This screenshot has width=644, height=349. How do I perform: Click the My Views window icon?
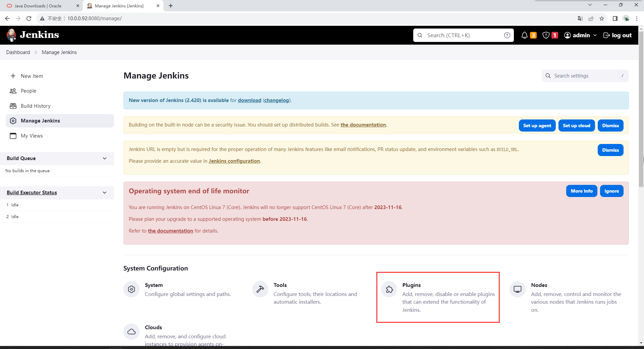(13, 136)
